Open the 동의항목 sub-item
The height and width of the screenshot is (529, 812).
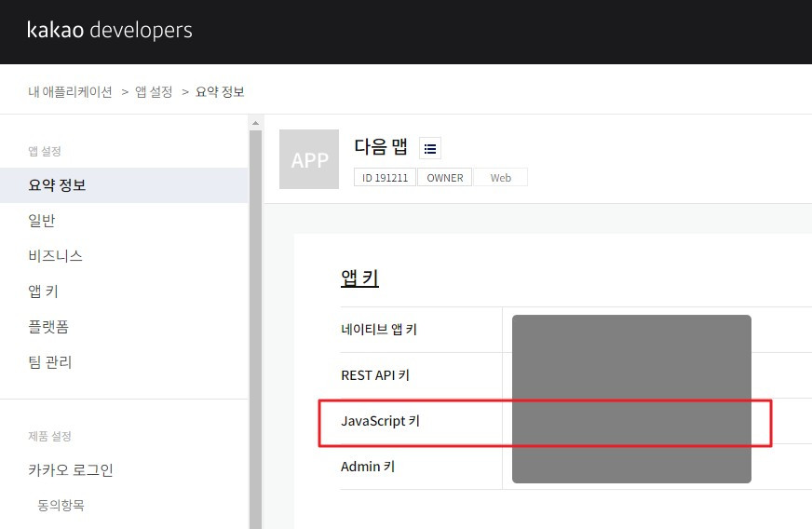[61, 505]
